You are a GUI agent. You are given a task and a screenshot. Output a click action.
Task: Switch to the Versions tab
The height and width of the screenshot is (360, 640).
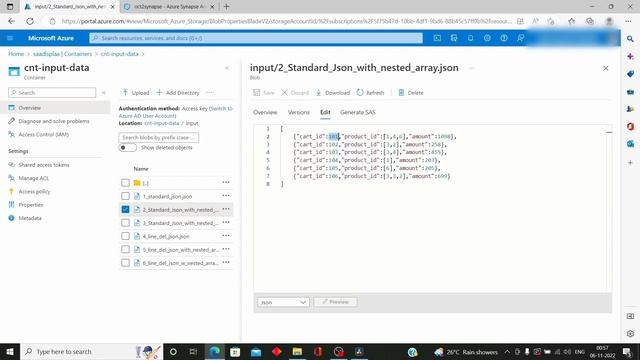(x=298, y=112)
